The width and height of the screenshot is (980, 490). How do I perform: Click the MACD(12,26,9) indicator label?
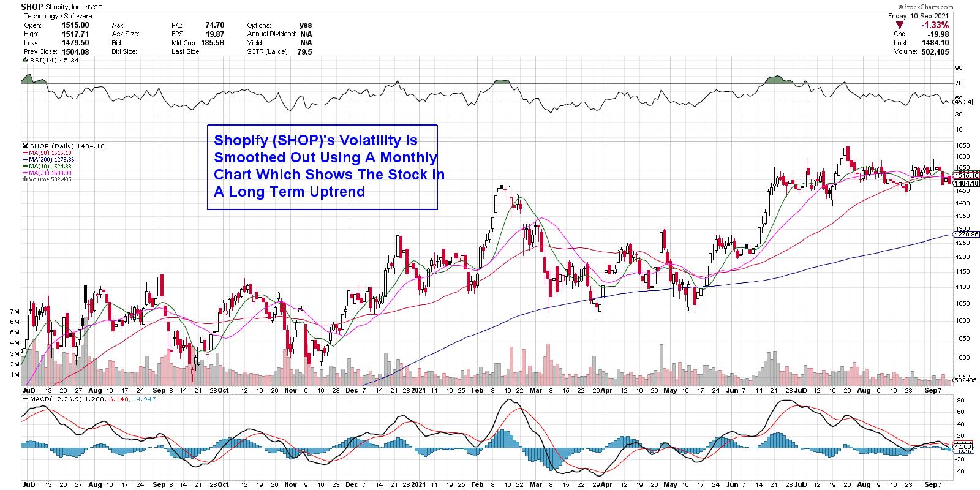pos(52,399)
